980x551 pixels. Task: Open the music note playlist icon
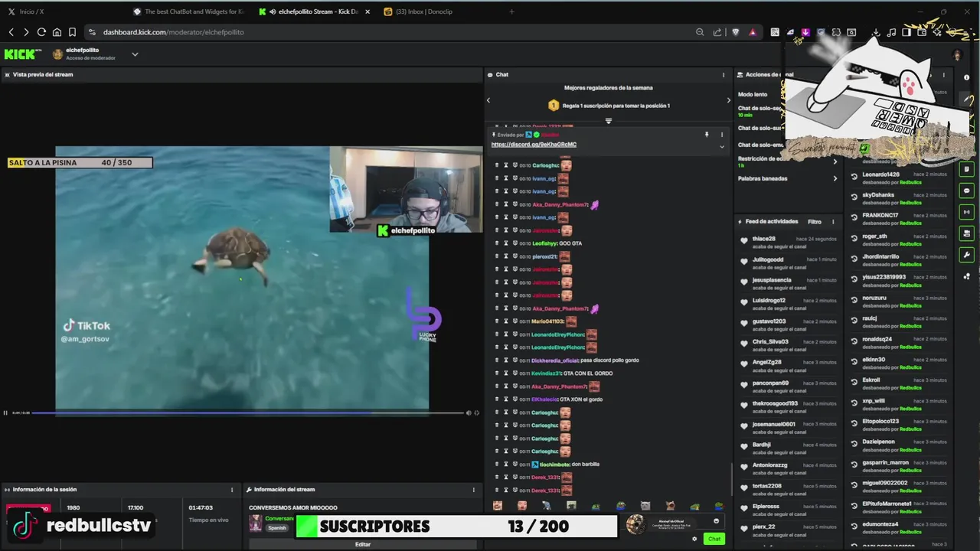(891, 32)
